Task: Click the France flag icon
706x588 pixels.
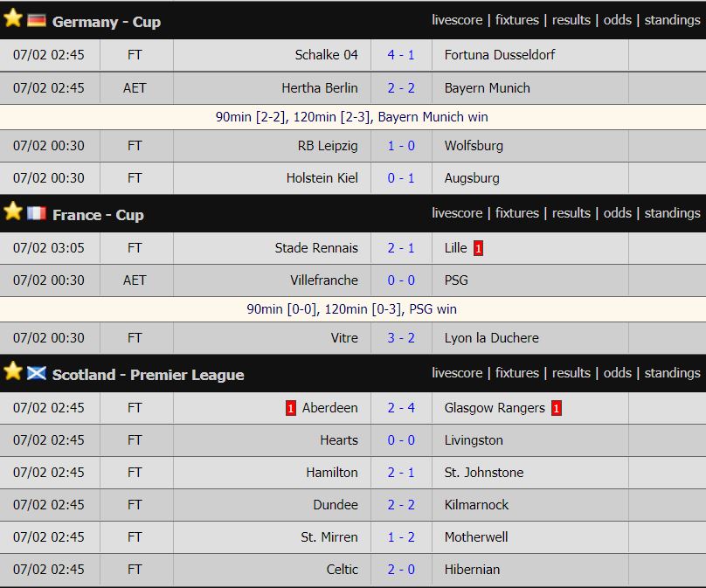Action: pyautogui.click(x=37, y=213)
